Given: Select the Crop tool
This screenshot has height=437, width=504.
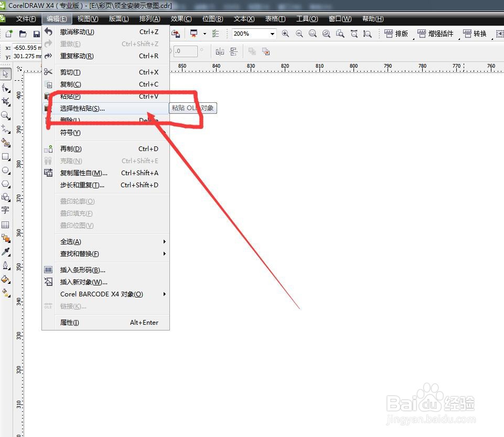Looking at the screenshot, I should 5,102.
